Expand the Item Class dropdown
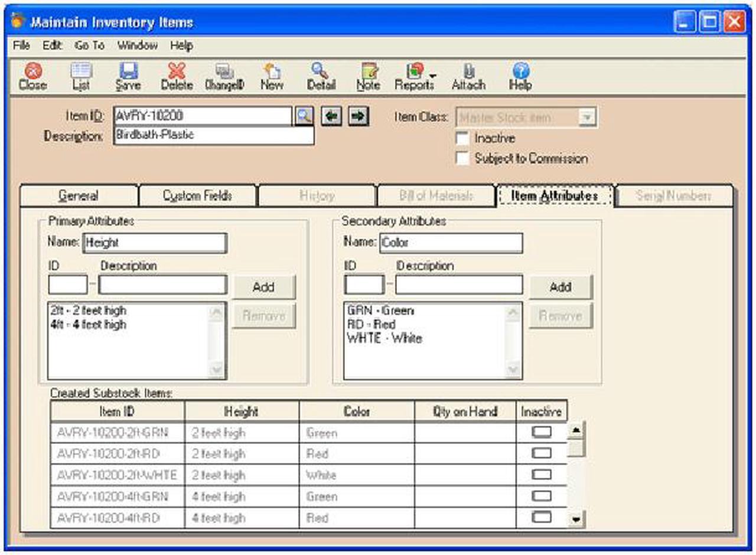Image resolution: width=756 pixels, height=555 pixels. coord(586,117)
